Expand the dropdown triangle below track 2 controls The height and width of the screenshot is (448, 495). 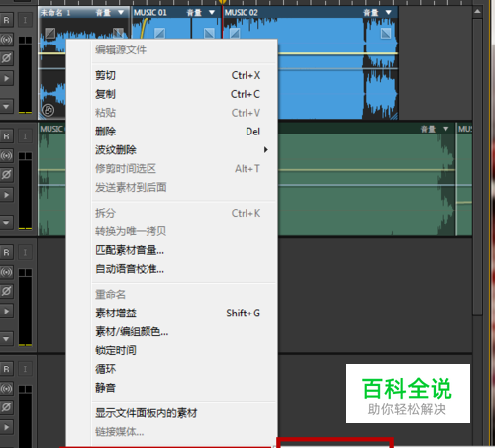(x=6, y=223)
